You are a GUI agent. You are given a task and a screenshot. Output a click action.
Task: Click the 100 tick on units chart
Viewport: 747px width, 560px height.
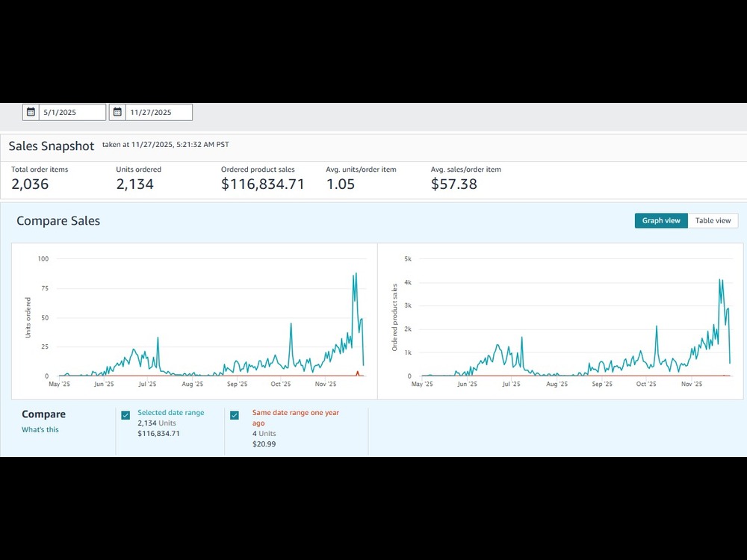click(x=43, y=258)
